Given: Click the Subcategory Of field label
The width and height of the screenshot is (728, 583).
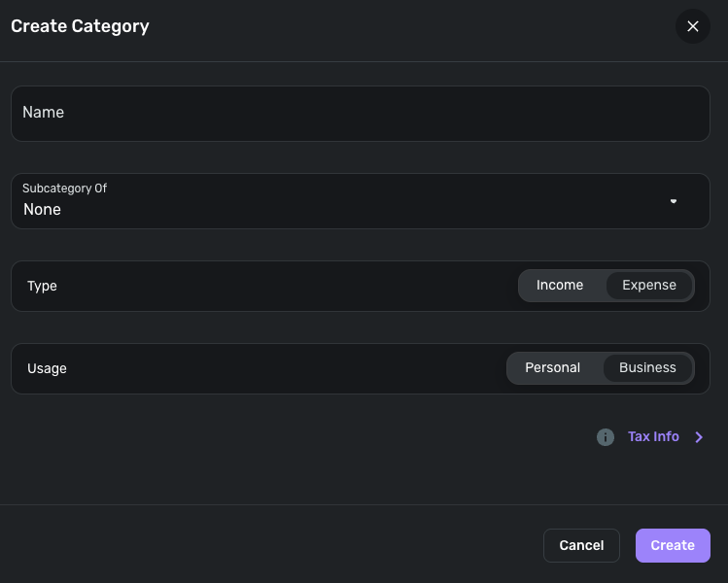Looking at the screenshot, I should [x=64, y=189].
